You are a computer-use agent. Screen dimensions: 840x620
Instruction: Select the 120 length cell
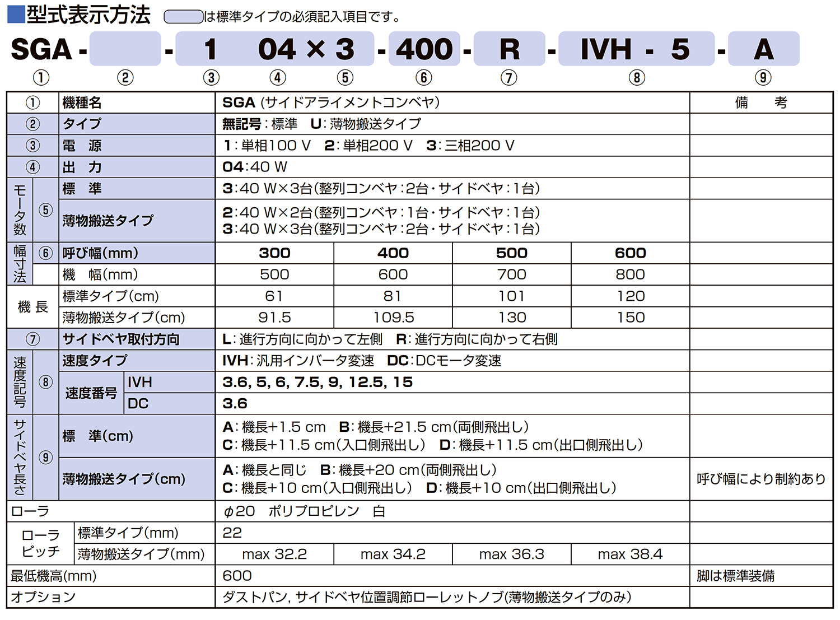631,296
